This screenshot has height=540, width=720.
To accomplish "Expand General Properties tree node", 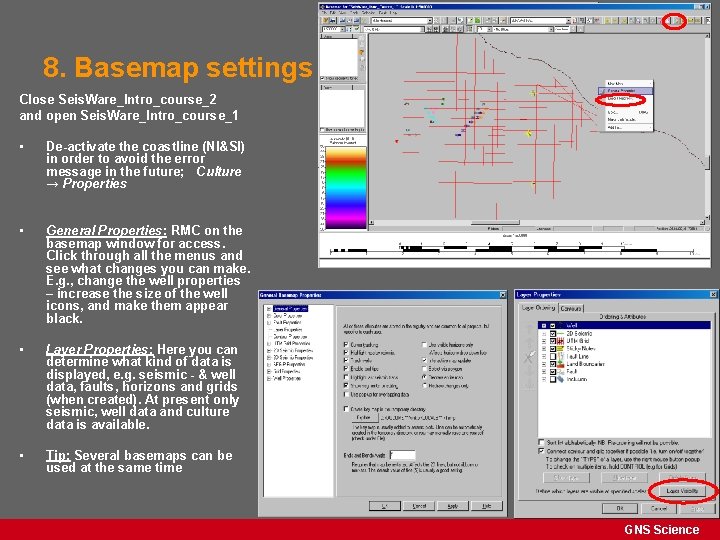I will coord(269,309).
